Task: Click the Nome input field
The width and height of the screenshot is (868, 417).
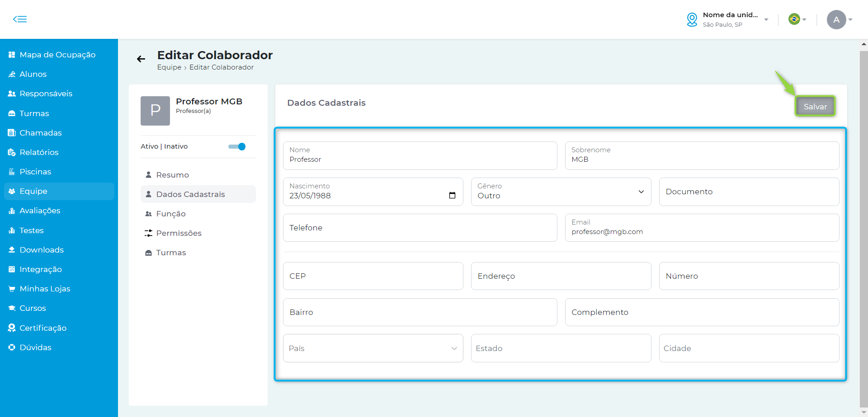Action: [x=420, y=155]
